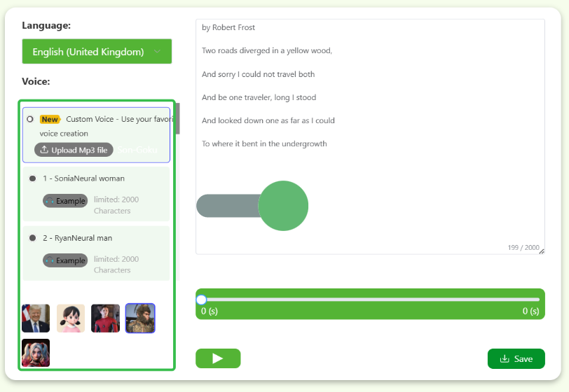Click the line 'To where it bent in the undergrowth'
Screen dimensions: 569x392
pyautogui.click(x=264, y=143)
